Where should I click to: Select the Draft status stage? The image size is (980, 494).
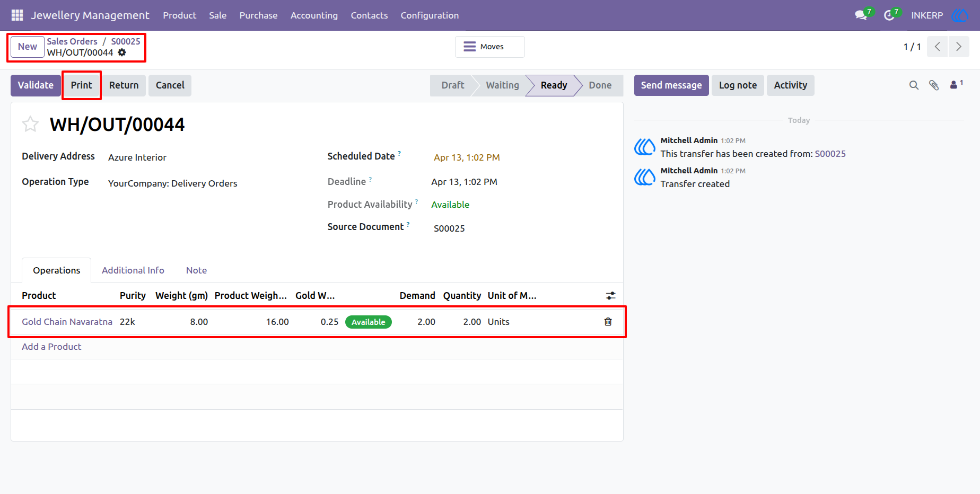coord(452,85)
